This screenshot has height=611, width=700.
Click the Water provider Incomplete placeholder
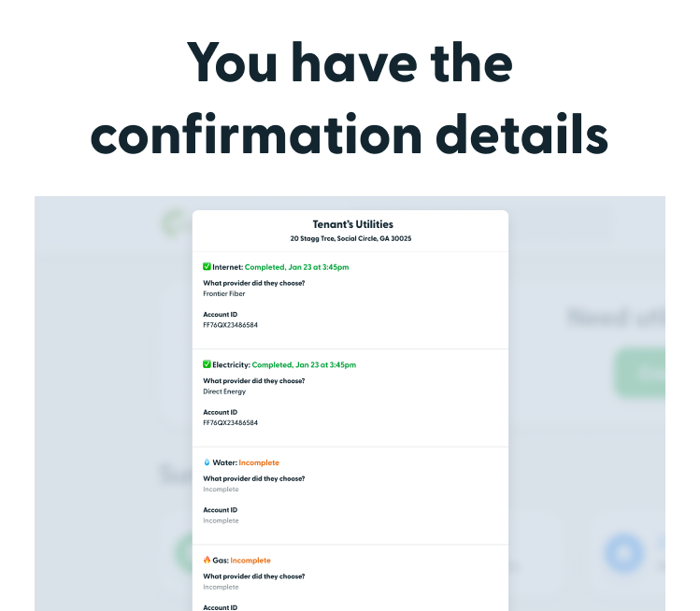(221, 490)
